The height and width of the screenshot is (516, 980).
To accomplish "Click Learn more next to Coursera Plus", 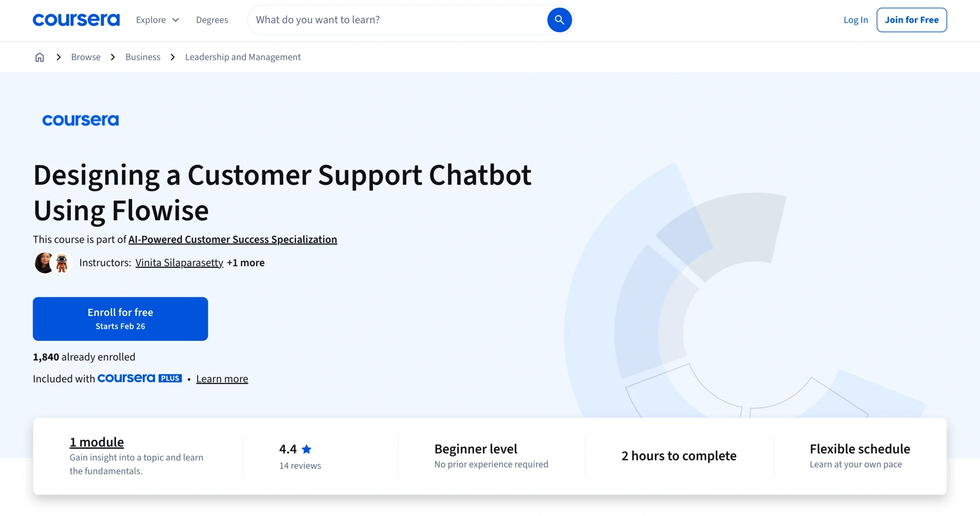I will (x=222, y=378).
